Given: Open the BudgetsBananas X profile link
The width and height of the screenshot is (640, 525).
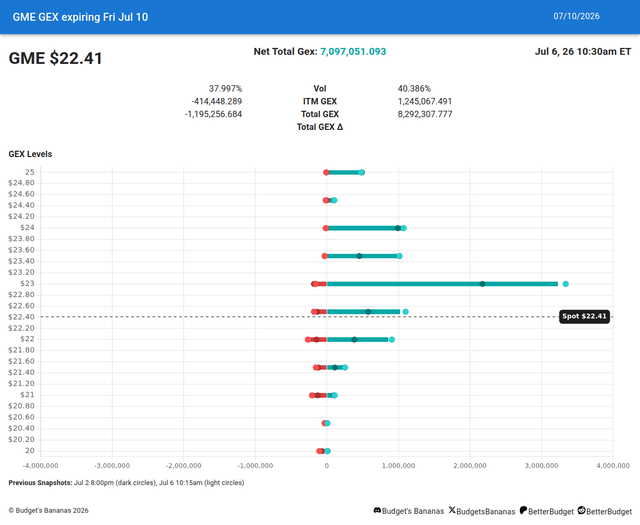Looking at the screenshot, I should point(486,511).
